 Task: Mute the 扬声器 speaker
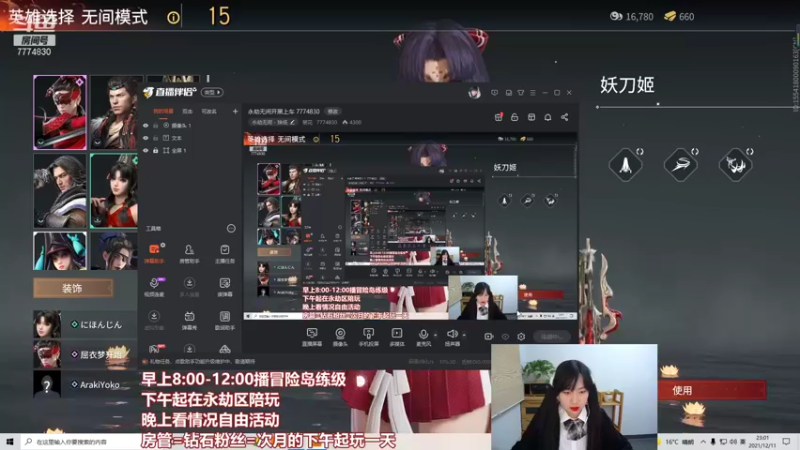point(452,337)
